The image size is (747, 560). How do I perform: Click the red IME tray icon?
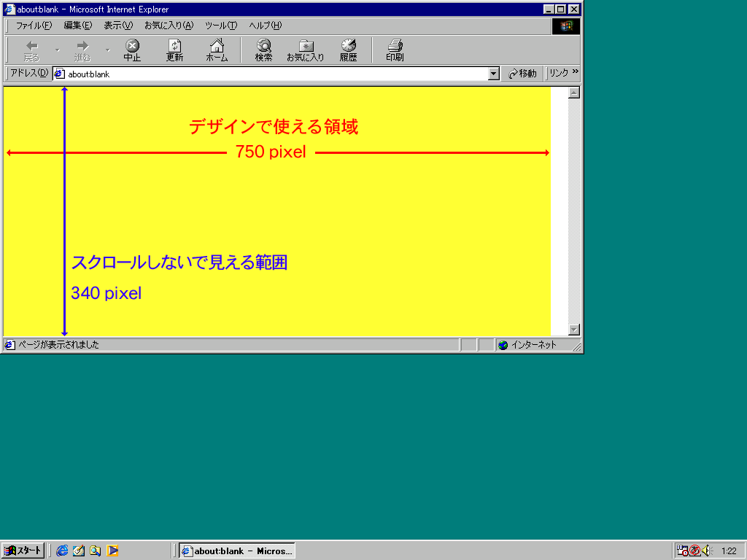[x=694, y=551]
